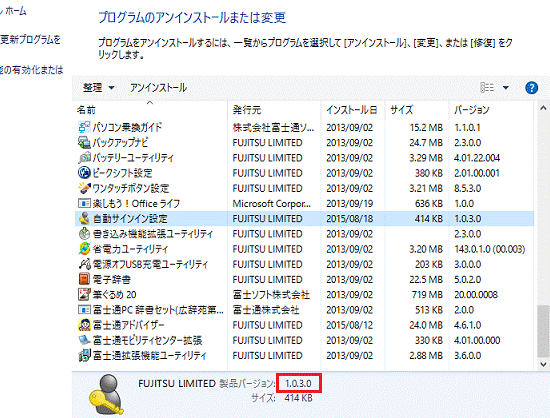Click the 143.0.1.0 (00.003) version cell
The height and width of the screenshot is (418, 550).
pos(490,249)
